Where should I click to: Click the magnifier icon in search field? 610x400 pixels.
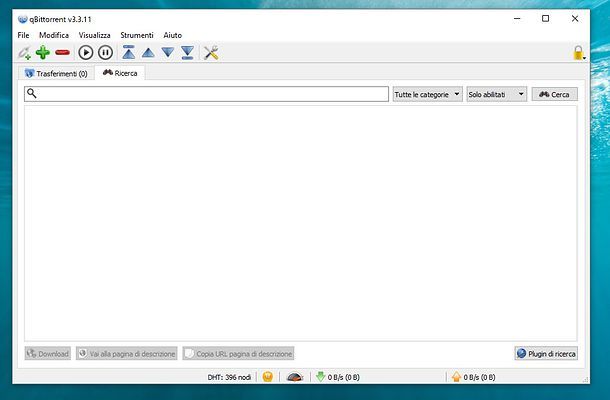[x=32, y=93]
